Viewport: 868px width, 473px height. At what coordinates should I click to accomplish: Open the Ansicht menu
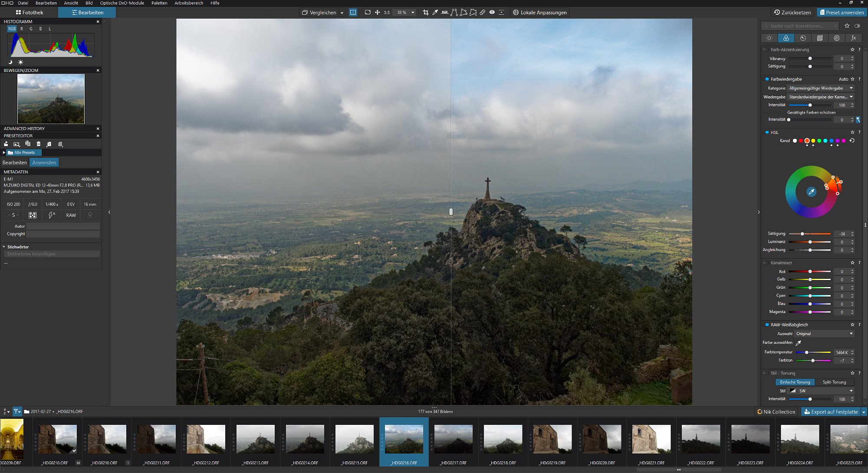(71, 3)
